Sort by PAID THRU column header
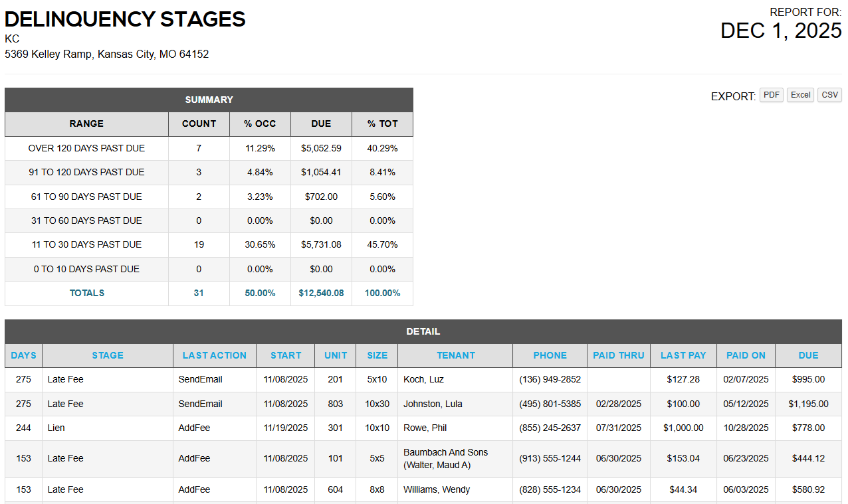 point(619,355)
